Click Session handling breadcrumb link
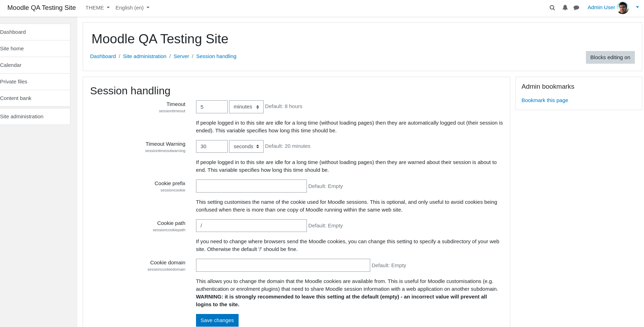The image size is (644, 327). click(216, 56)
